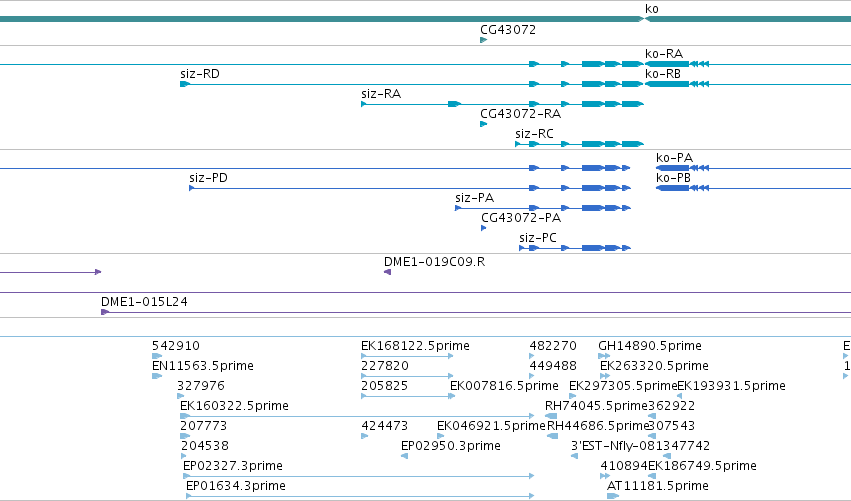This screenshot has width=851, height=501.
Task: Select the siz-RC transcript label
Action: (535, 134)
